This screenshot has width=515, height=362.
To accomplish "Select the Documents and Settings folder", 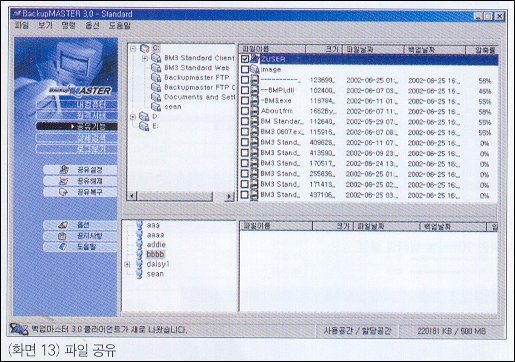I will 200,97.
